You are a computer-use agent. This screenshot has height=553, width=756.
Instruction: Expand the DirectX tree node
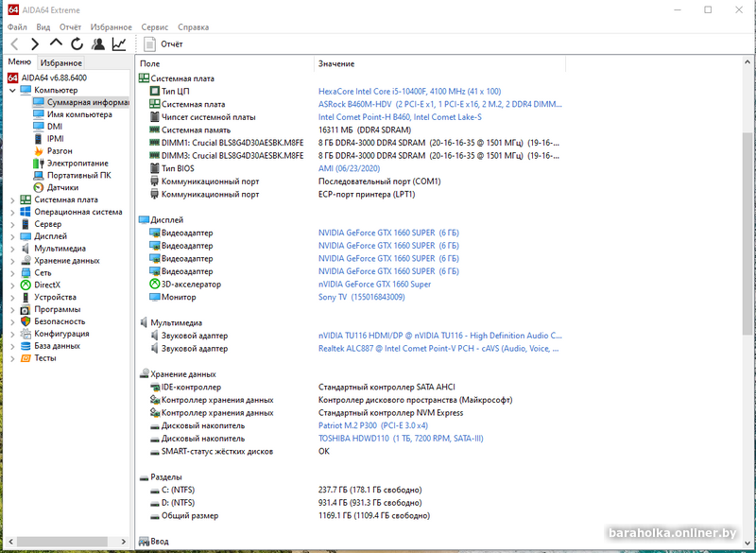tap(12, 285)
